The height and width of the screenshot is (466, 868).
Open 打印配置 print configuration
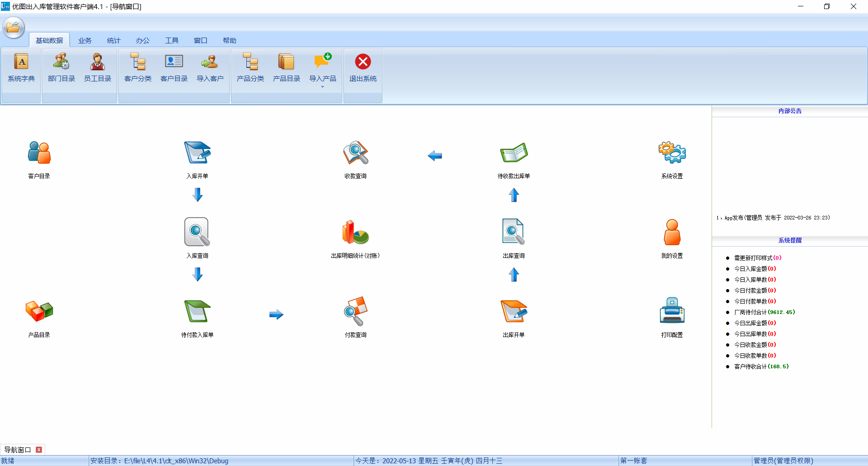coord(672,318)
